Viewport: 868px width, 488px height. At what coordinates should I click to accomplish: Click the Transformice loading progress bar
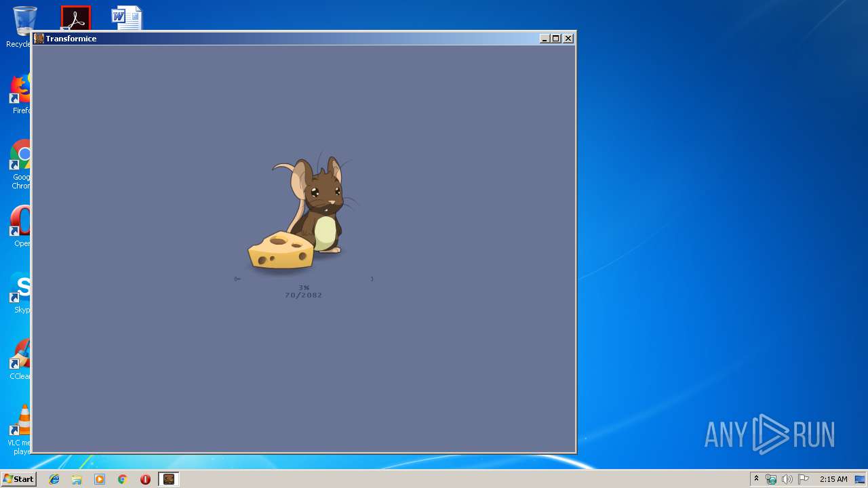click(304, 279)
